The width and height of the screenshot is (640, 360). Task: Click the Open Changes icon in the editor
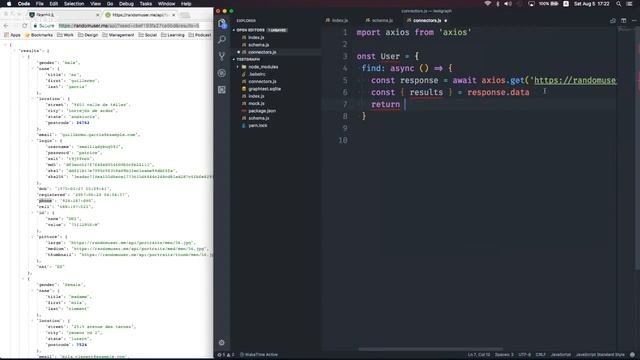(x=613, y=20)
